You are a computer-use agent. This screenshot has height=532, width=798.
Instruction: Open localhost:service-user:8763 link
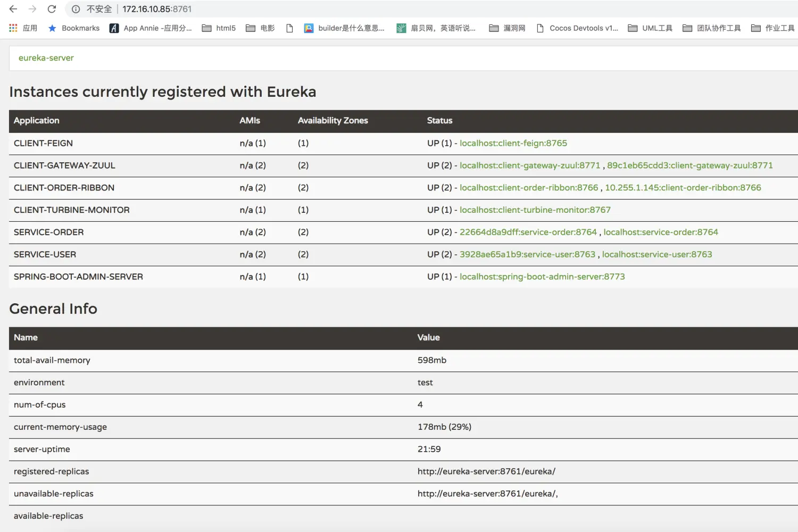click(x=657, y=255)
